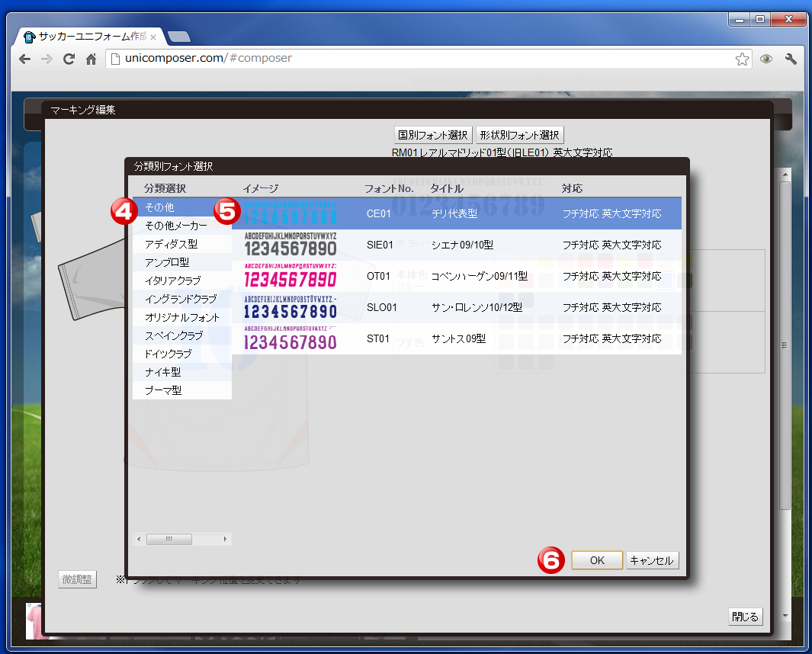Click SIE01 font sample image
This screenshot has height=654, width=812.
[x=290, y=245]
